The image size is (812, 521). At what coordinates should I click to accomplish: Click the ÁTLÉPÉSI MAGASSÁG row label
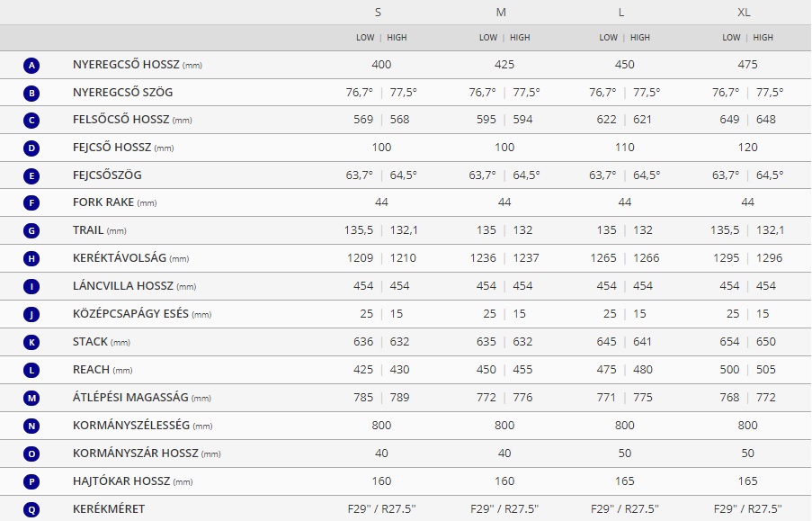(130, 398)
